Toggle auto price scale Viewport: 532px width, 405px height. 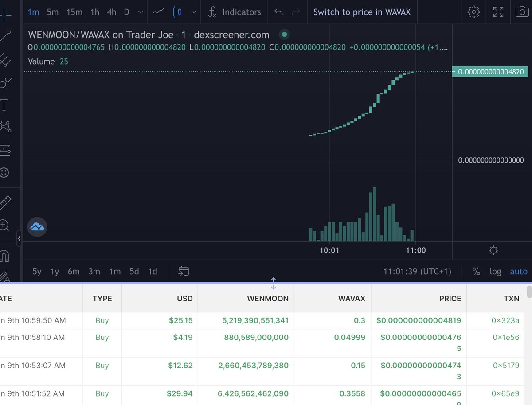tap(519, 271)
